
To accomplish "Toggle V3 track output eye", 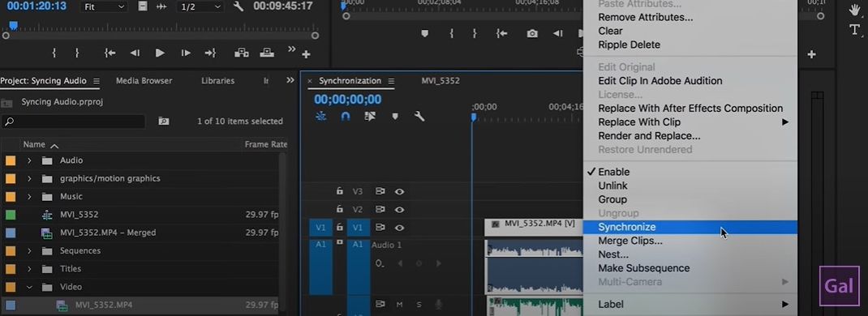I will (399, 192).
